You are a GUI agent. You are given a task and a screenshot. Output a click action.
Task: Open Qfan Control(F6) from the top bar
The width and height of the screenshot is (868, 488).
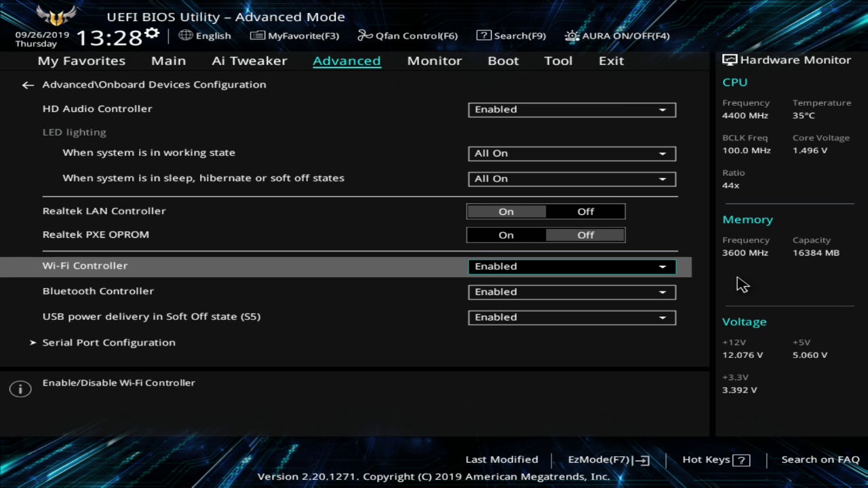coord(417,36)
